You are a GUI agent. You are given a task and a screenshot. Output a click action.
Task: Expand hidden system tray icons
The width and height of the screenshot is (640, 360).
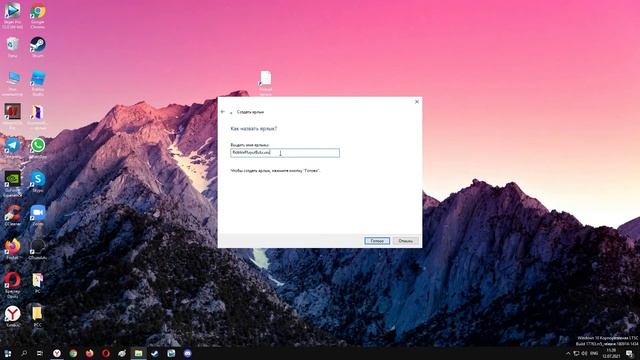tap(568, 353)
